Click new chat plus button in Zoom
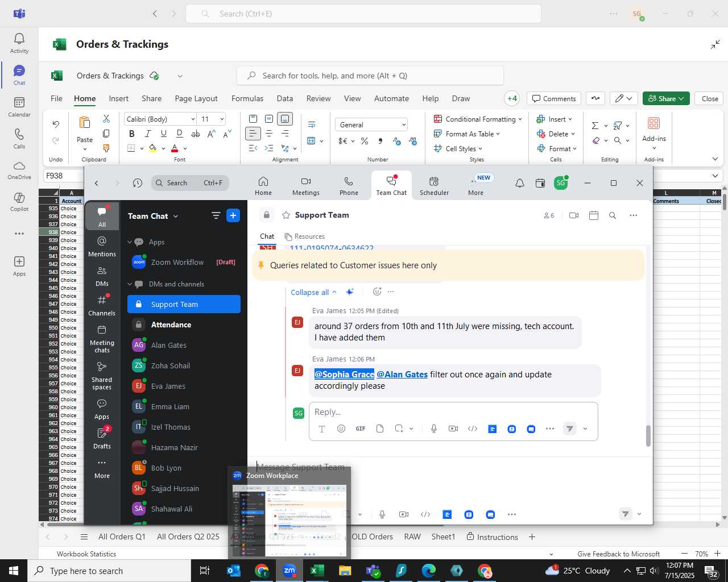Viewport: 728px width, 582px height. 233,215
